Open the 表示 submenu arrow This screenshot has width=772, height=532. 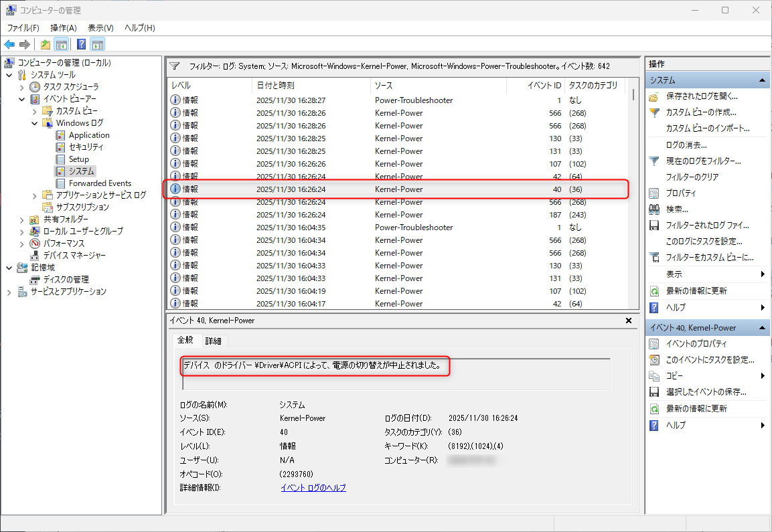pyautogui.click(x=764, y=276)
